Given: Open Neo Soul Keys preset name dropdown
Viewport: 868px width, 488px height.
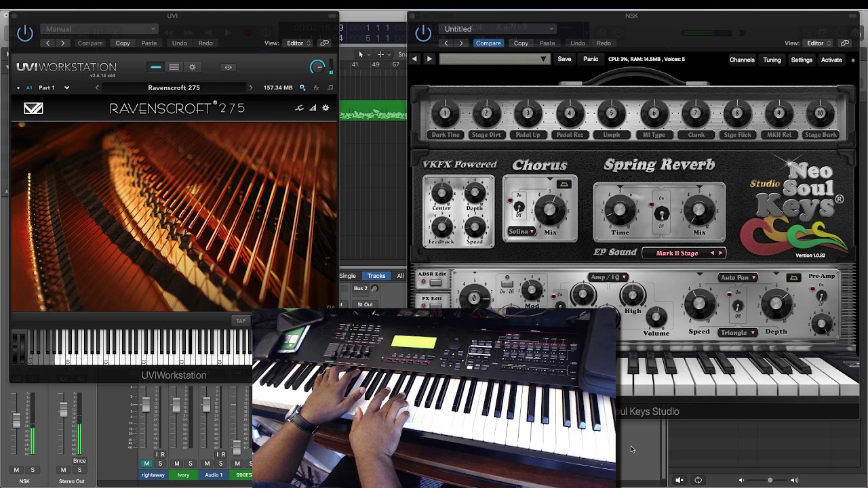Looking at the screenshot, I should point(494,60).
